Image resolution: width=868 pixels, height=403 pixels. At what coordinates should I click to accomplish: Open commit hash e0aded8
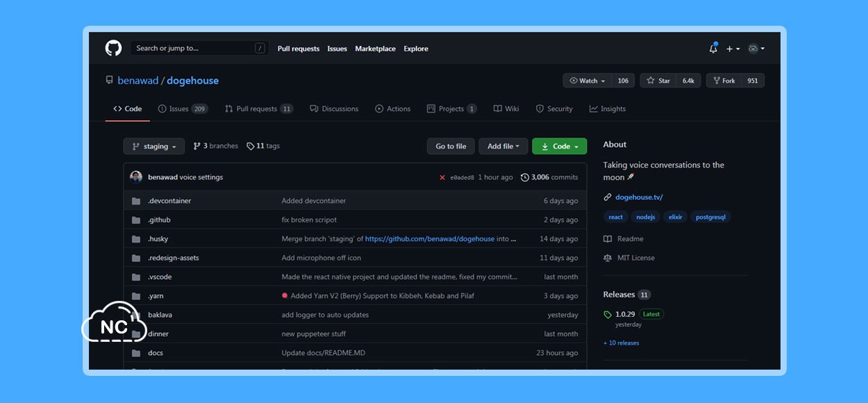click(462, 178)
